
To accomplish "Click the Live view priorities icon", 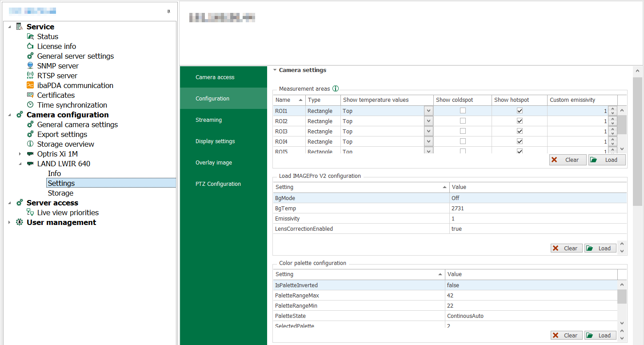I will (30, 213).
